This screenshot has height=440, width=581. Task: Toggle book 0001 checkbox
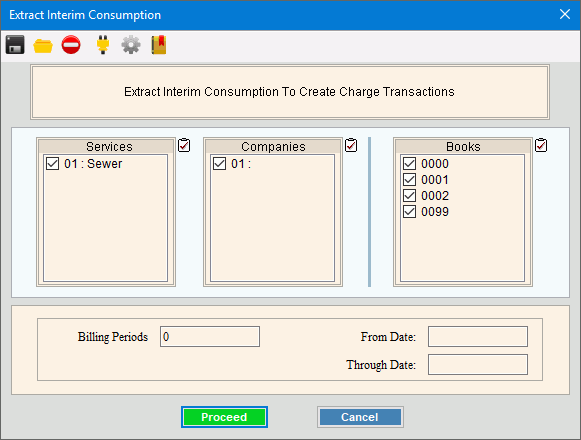pyautogui.click(x=409, y=179)
